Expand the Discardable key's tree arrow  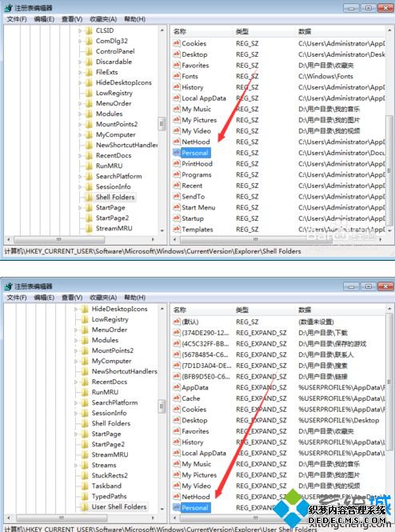(80, 62)
